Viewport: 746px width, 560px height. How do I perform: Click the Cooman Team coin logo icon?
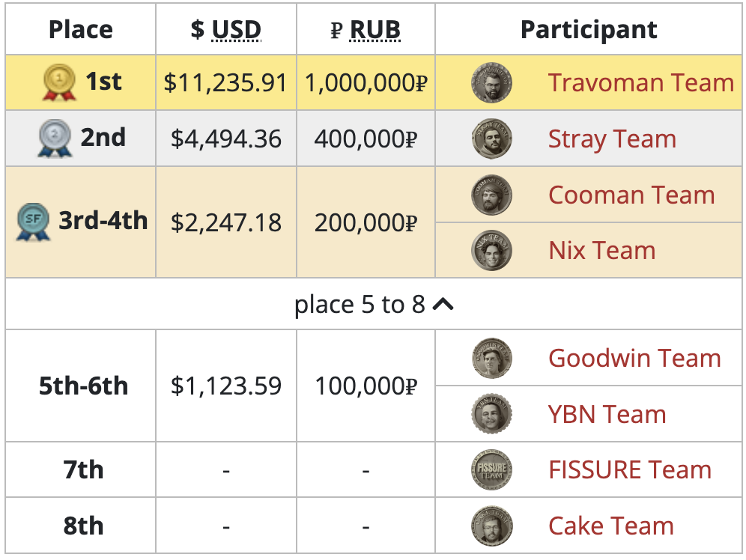click(x=491, y=195)
